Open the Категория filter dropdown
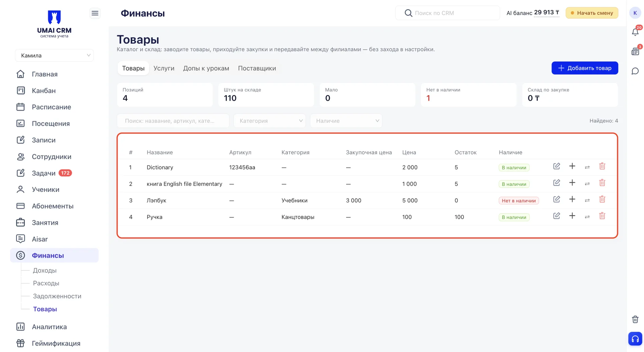This screenshot has height=352, width=644. [270, 121]
